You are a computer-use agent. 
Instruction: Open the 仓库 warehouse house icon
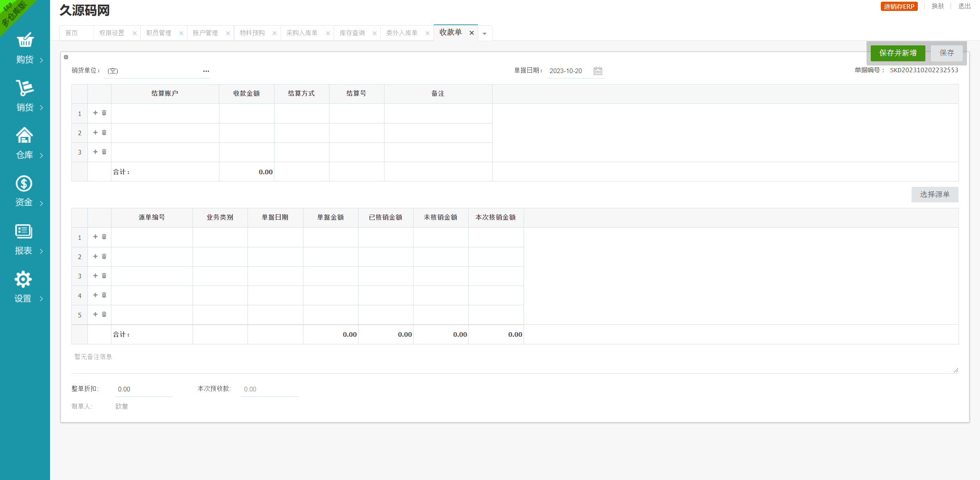coord(24,135)
